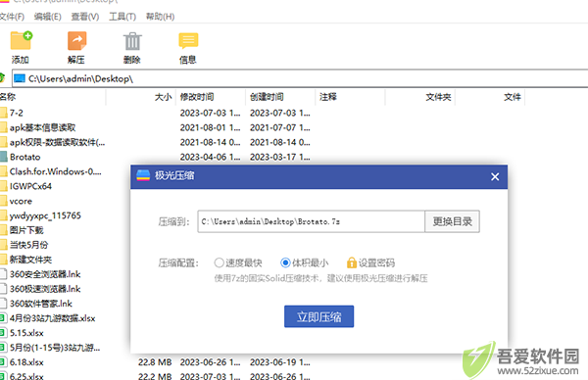Screen dimensions: 588x380
Task: Sort by the 名称 column header
Action: (x=53, y=97)
